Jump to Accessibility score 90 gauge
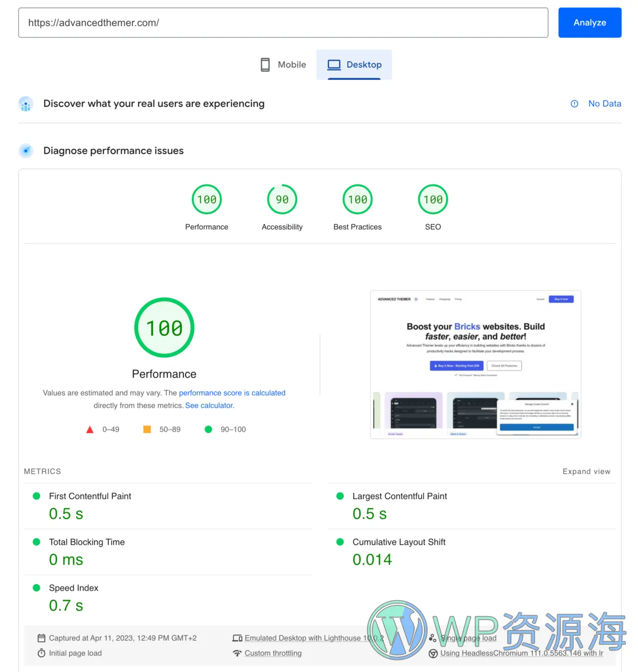The image size is (638, 672). 282,199
